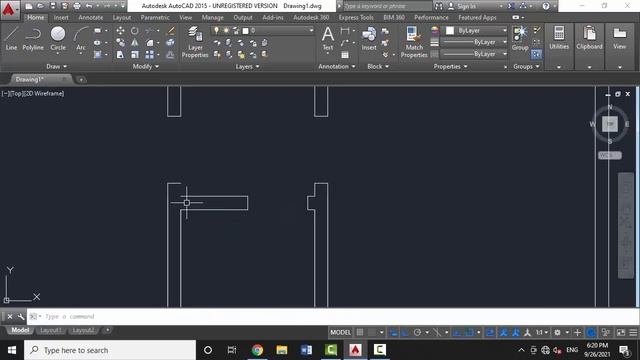Expand the Properties panel
Screen dimensions: 640x360
tap(450, 67)
